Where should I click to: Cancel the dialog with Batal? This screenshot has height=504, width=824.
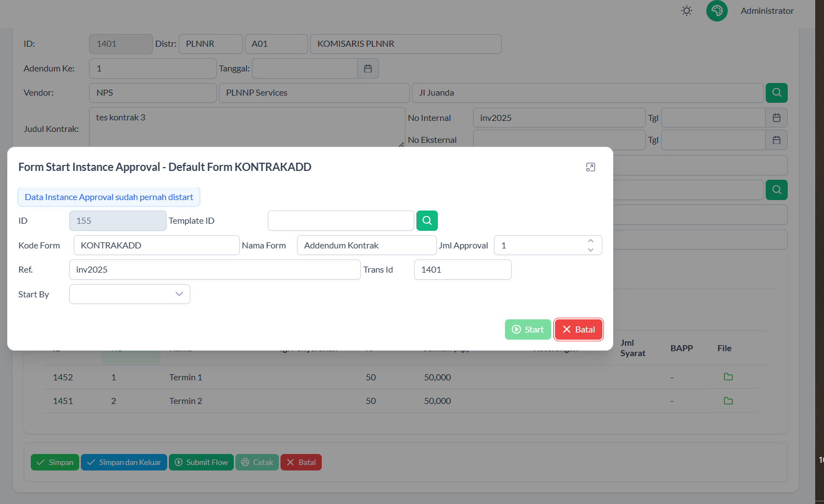coord(578,330)
